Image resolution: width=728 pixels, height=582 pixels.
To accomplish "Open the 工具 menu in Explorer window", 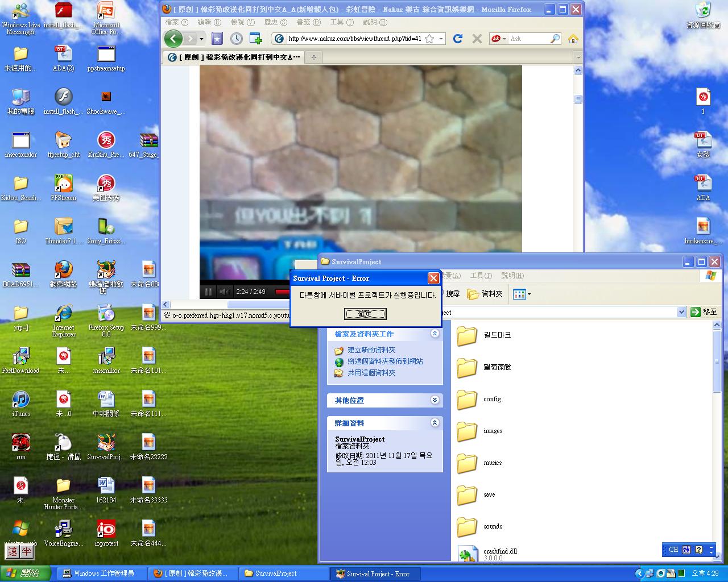I will pyautogui.click(x=481, y=276).
